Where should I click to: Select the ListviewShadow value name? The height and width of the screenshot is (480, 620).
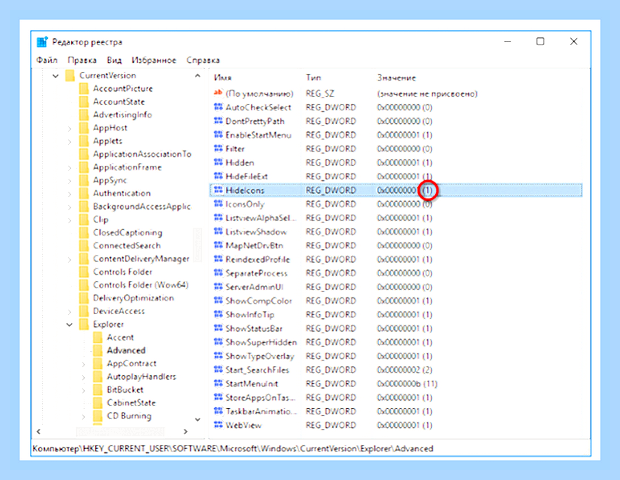[x=256, y=232]
